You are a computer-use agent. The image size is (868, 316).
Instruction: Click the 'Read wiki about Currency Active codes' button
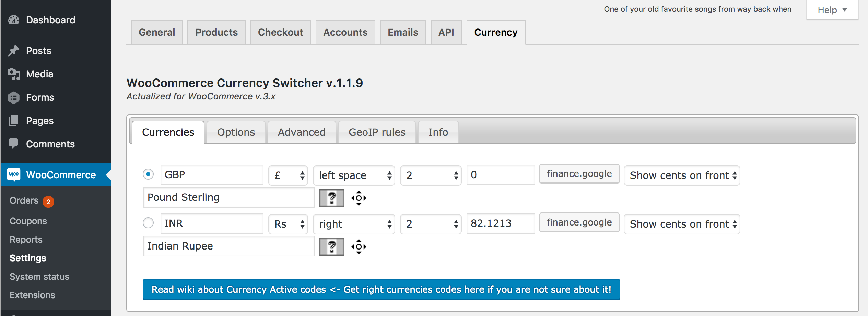(382, 290)
